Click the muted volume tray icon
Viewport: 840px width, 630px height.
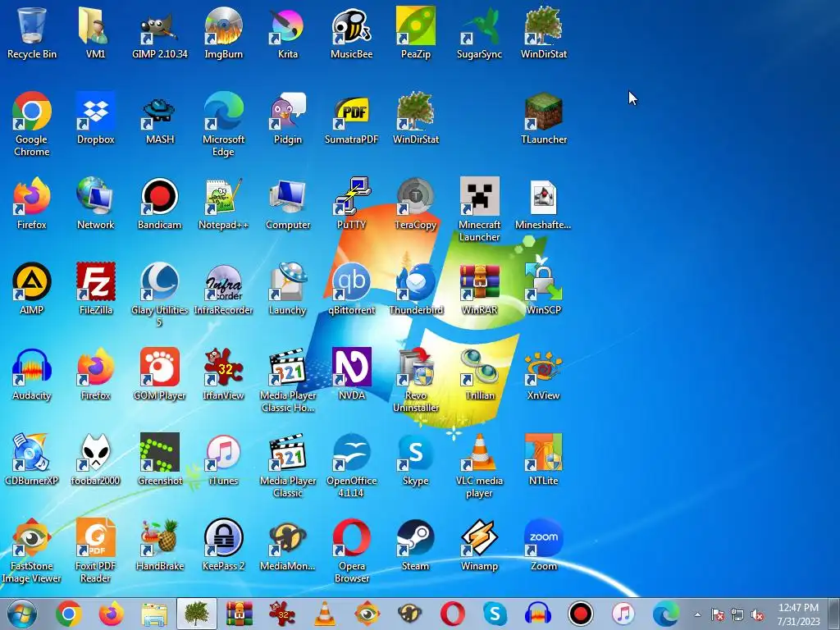coord(757,614)
